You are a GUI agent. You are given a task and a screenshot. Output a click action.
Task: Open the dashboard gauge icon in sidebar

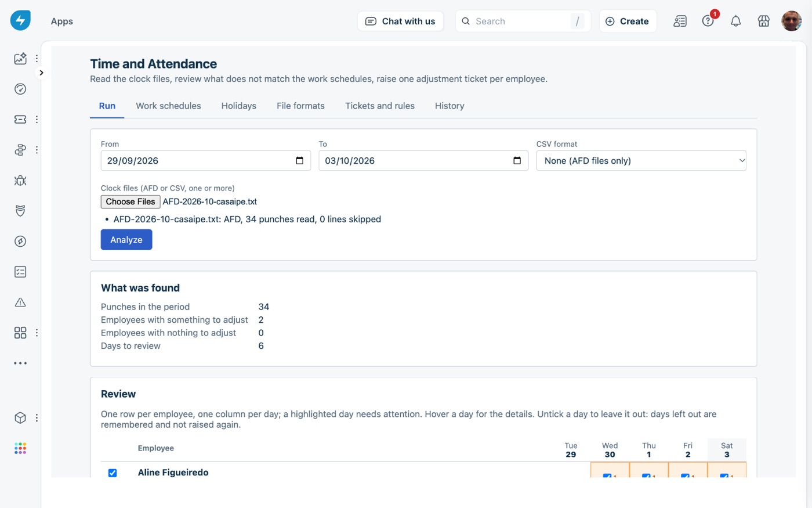20,89
